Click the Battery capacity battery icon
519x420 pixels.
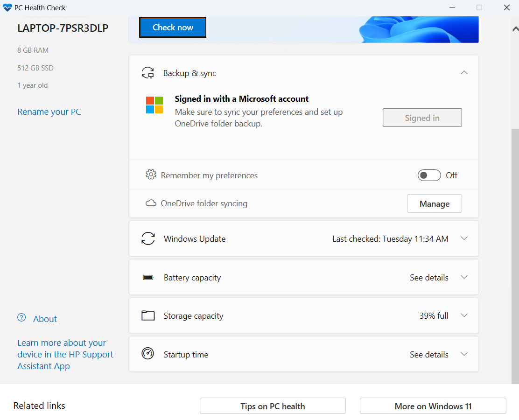pos(148,277)
